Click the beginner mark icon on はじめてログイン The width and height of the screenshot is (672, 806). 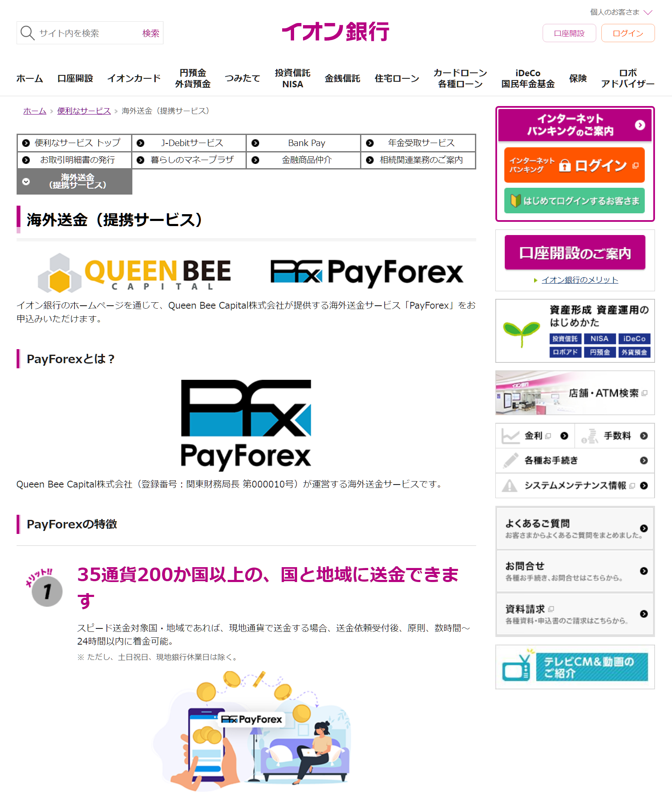[x=516, y=201]
